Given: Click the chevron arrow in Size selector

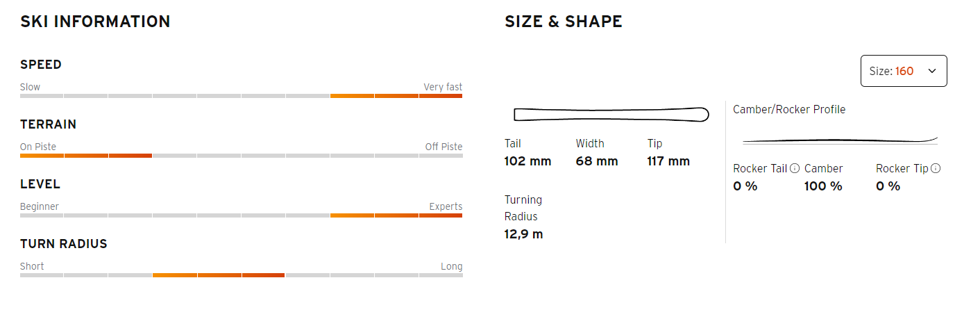Looking at the screenshot, I should pyautogui.click(x=932, y=71).
